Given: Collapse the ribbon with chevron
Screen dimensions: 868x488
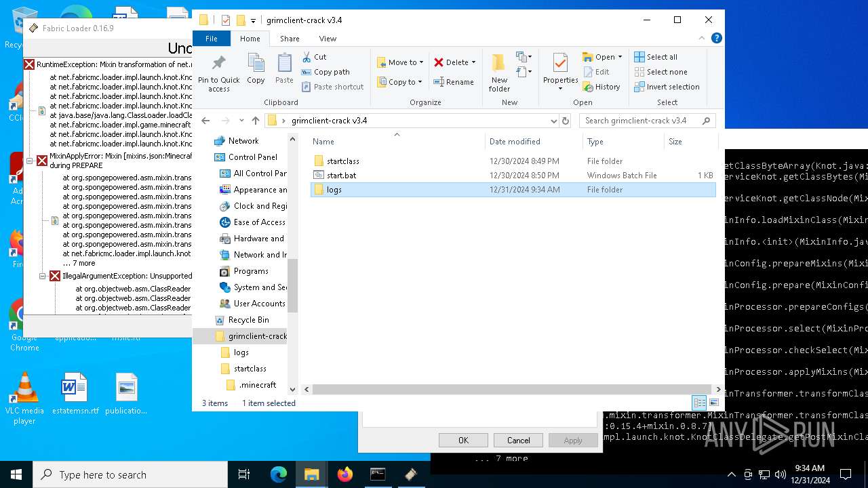Looking at the screenshot, I should [703, 39].
